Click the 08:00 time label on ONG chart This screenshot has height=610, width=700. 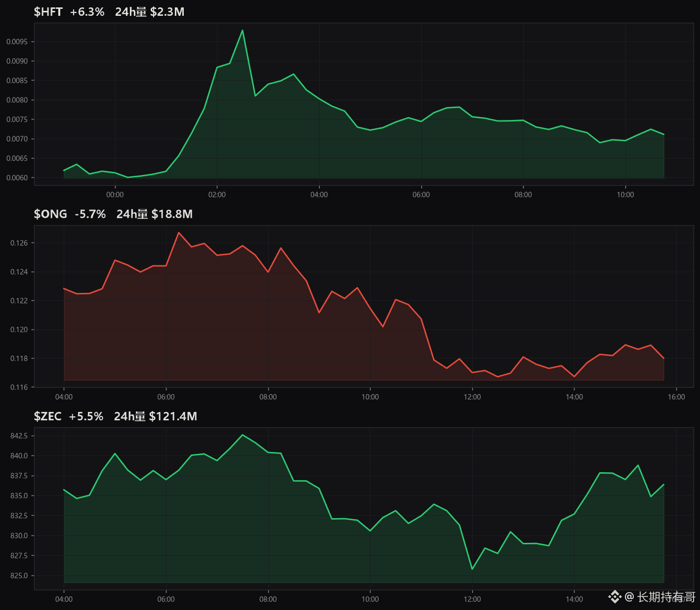268,397
